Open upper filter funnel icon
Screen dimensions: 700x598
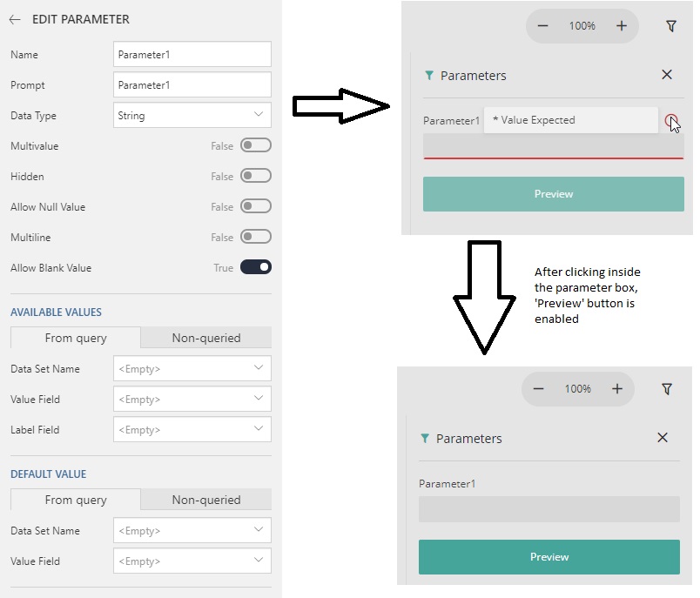pyautogui.click(x=670, y=26)
